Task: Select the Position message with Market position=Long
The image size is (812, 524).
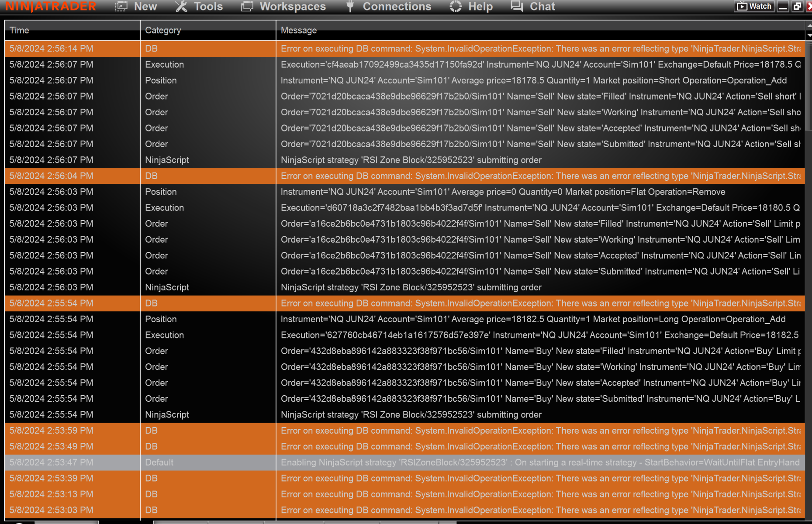Action: click(x=540, y=319)
